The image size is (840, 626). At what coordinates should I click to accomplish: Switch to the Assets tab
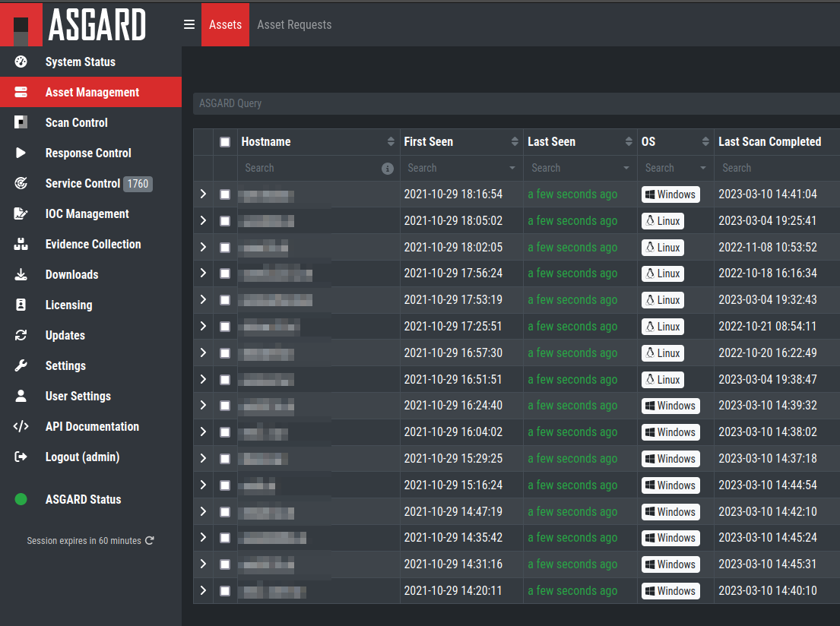coord(226,24)
